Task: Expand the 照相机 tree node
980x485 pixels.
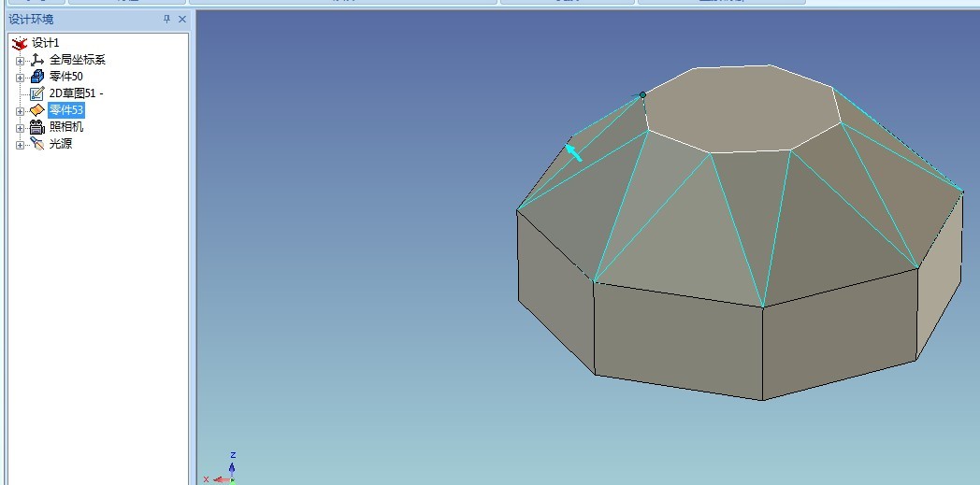Action: pos(20,127)
